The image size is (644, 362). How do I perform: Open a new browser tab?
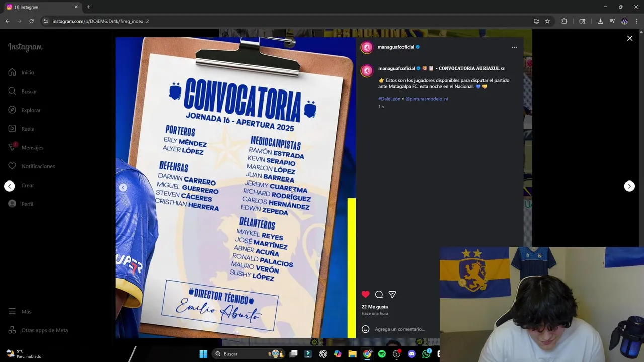click(89, 7)
